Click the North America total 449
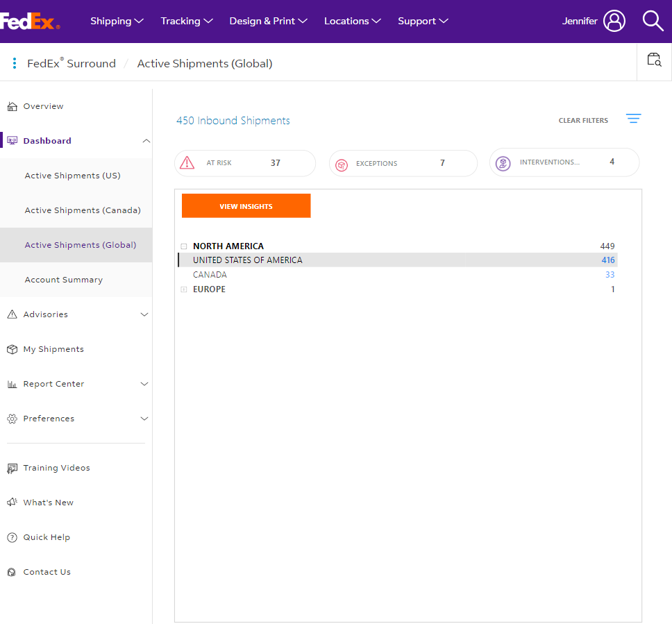Screen dimensions: 672x624 (x=607, y=246)
